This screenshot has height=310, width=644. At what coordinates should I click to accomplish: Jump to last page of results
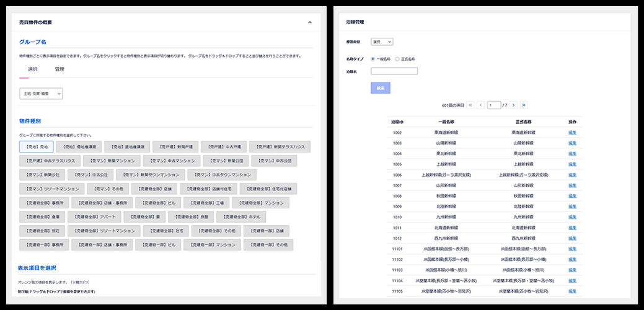coord(524,105)
